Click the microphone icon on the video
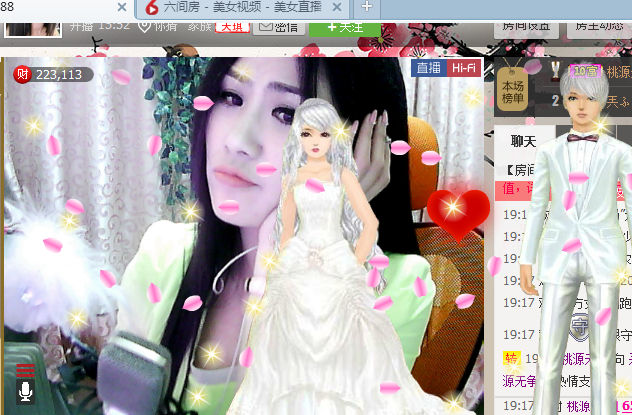Screen dimensions: 632x415 pyautogui.click(x=25, y=392)
